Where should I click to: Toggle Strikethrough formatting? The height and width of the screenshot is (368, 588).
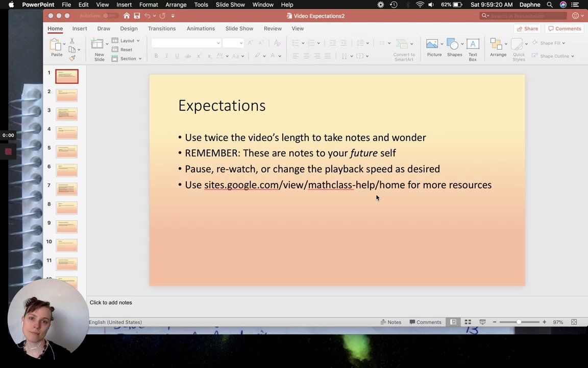click(188, 56)
